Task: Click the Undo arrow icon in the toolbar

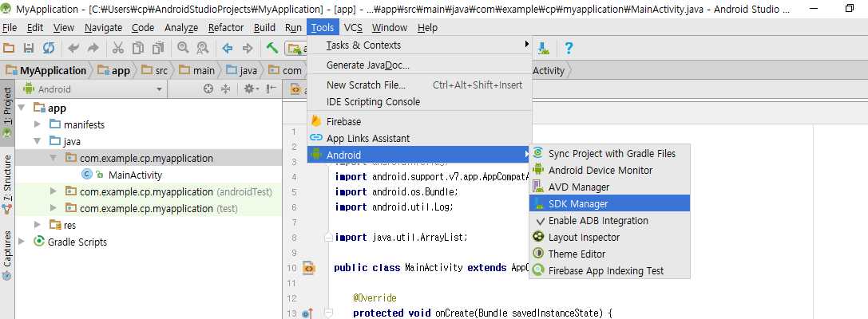Action: coord(73,48)
